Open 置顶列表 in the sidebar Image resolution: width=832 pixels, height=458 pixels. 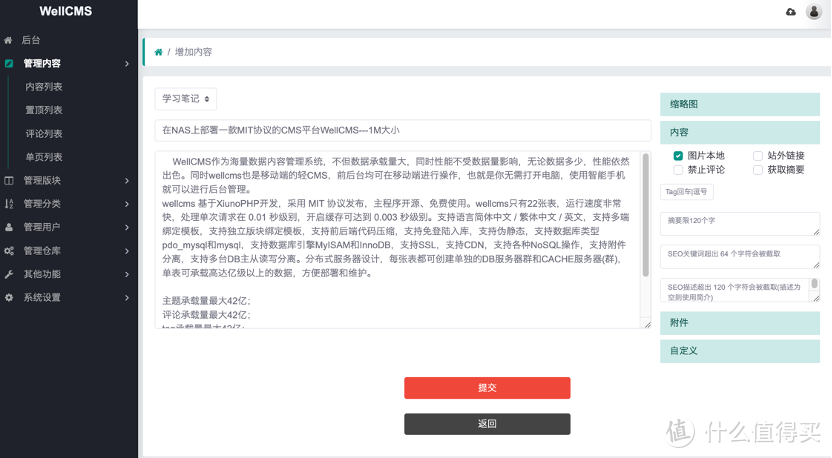[x=44, y=110]
